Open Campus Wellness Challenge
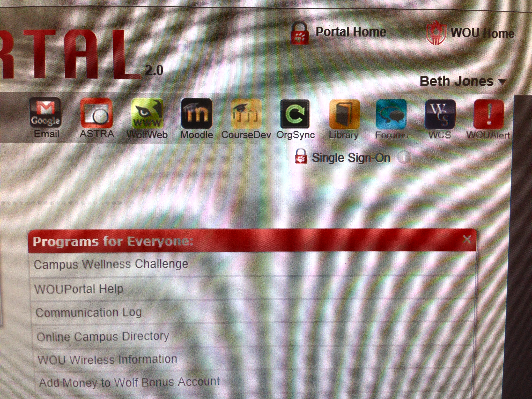Screen dimensions: 532x399 252,264
